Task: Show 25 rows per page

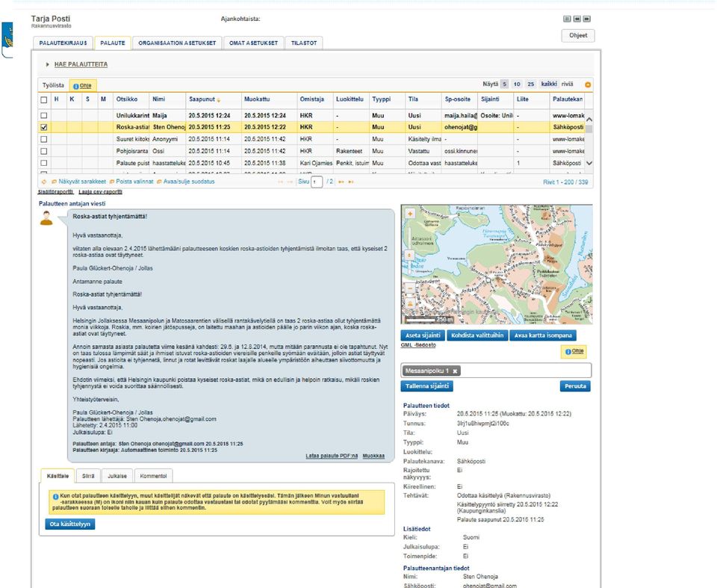Action: tap(530, 84)
